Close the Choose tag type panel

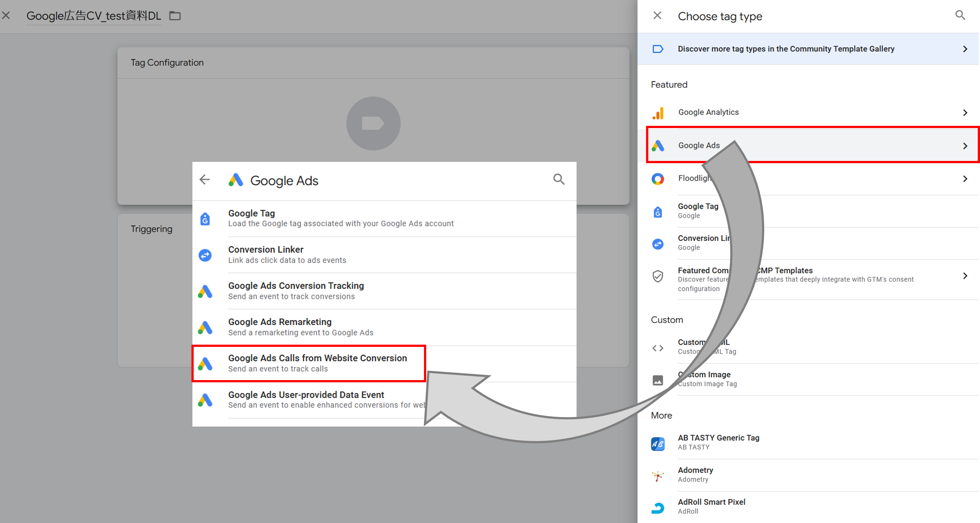(x=657, y=15)
